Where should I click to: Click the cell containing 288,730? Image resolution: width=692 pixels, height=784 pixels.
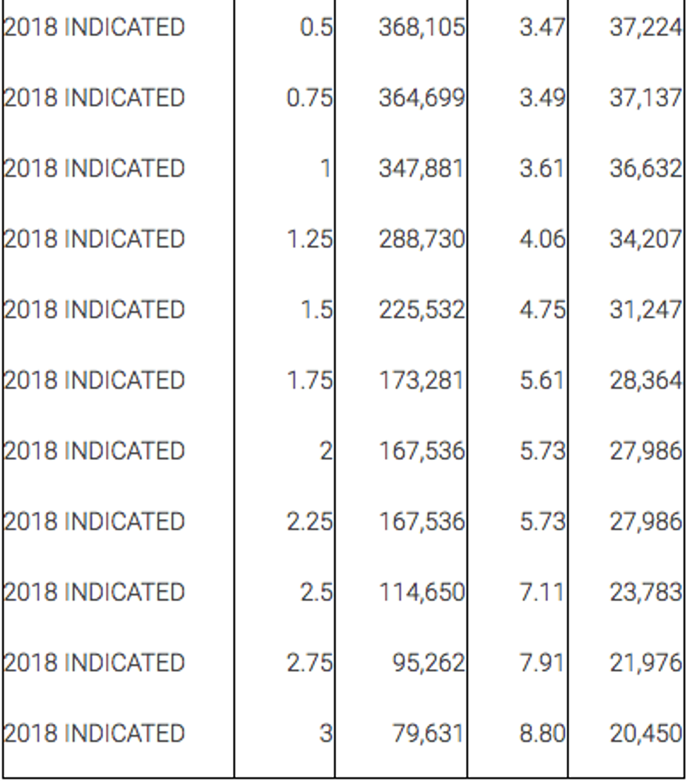coord(422,239)
